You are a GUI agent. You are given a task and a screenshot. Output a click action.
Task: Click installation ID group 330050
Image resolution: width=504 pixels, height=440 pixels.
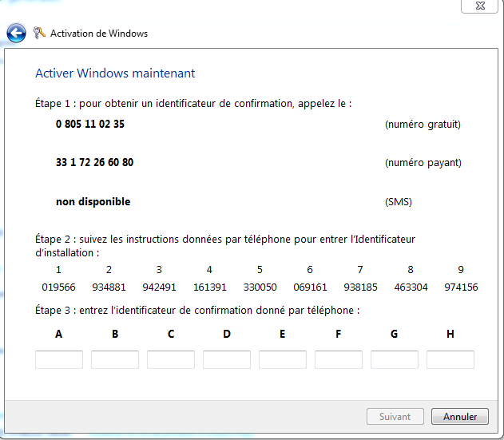(x=260, y=287)
